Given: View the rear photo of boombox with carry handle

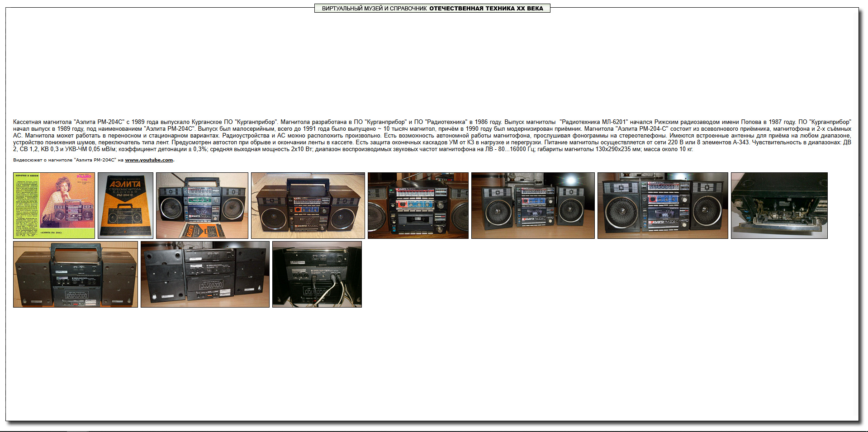Looking at the screenshot, I should pos(76,274).
